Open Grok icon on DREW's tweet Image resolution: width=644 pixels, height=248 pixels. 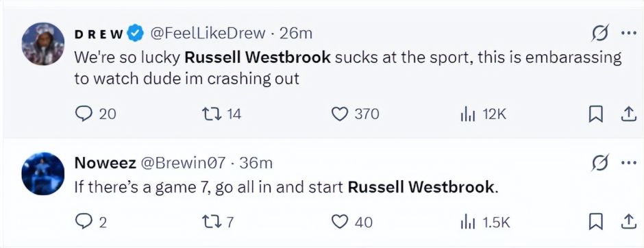coord(599,34)
